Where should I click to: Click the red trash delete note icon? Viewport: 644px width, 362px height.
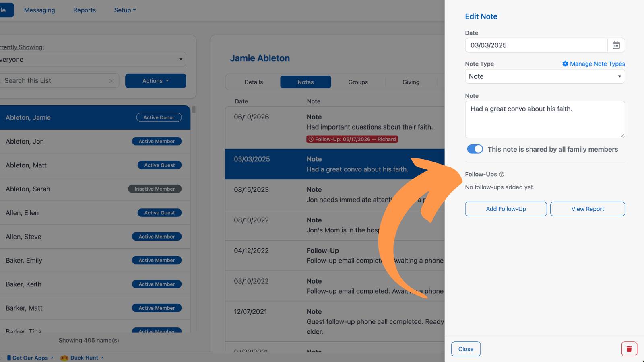(x=629, y=349)
